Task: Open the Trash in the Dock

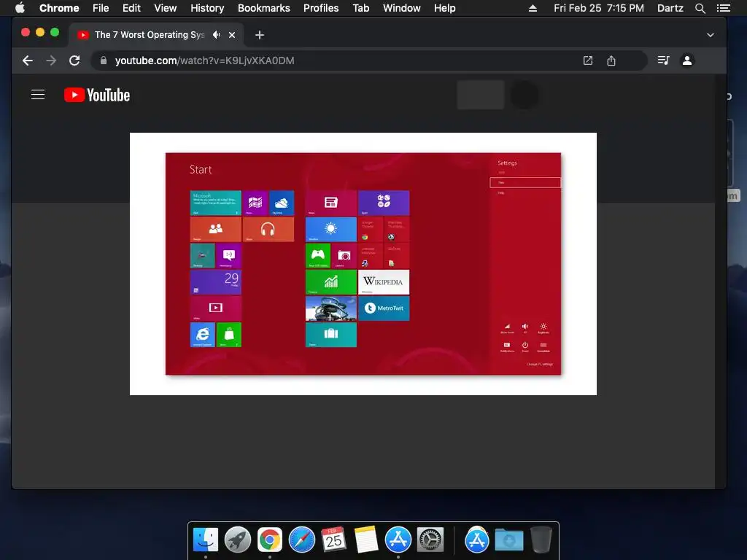Action: point(541,540)
